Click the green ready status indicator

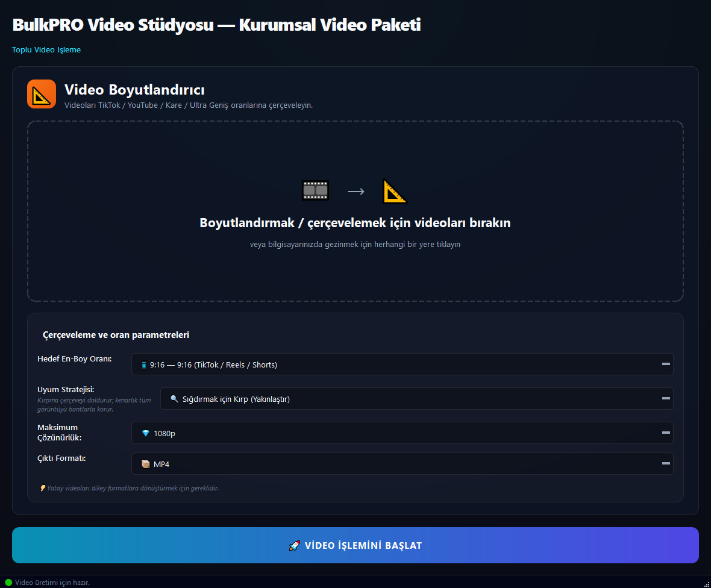coord(8,583)
